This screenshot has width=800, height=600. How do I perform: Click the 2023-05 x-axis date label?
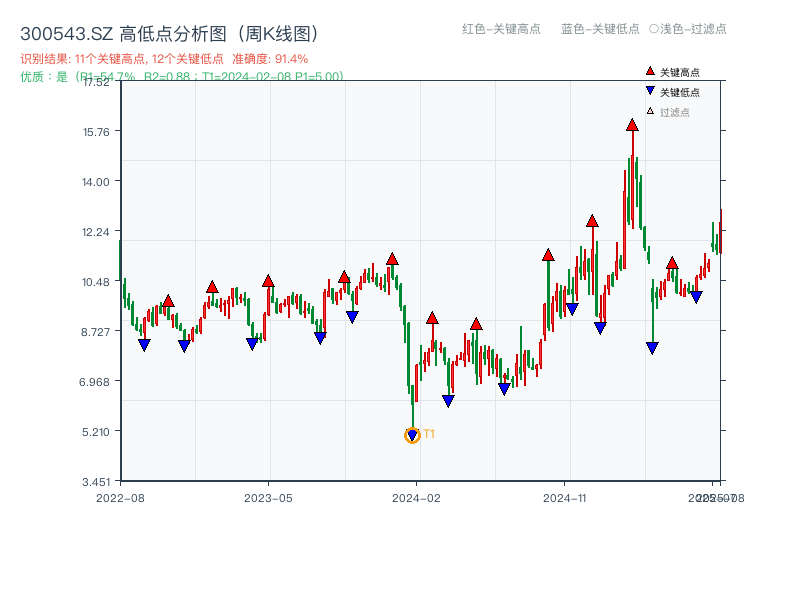coord(268,498)
